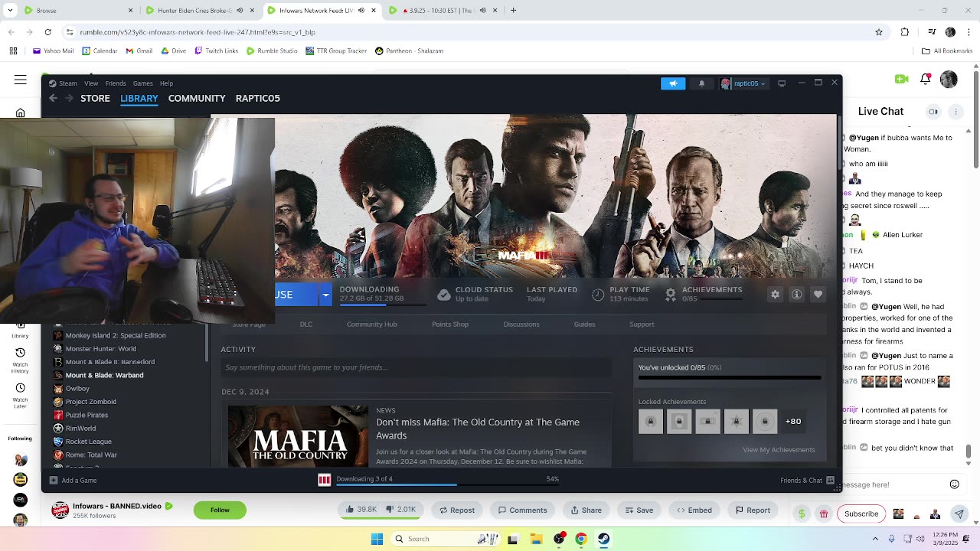Start a Rumble upload camera icon
This screenshot has width=980, height=551.
(x=901, y=79)
